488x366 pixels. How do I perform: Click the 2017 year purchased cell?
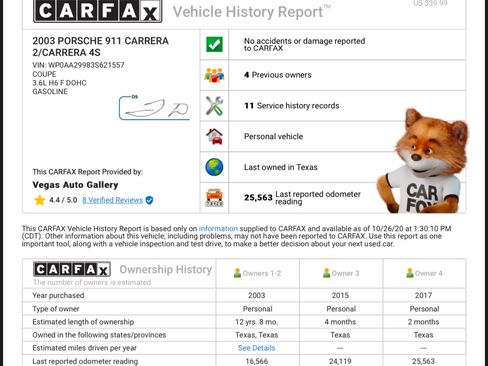coord(423,295)
